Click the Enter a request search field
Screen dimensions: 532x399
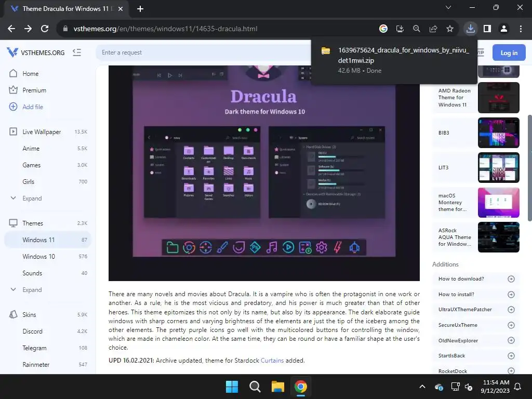(x=204, y=52)
